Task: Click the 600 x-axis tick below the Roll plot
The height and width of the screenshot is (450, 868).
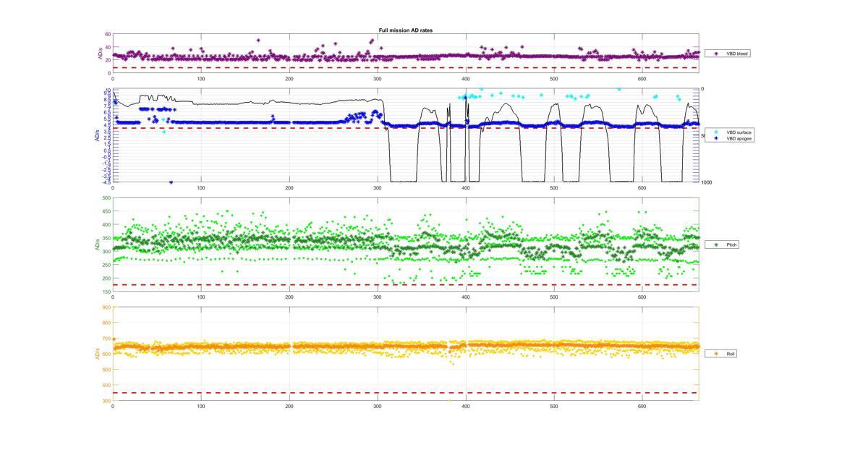Action: tap(642, 407)
